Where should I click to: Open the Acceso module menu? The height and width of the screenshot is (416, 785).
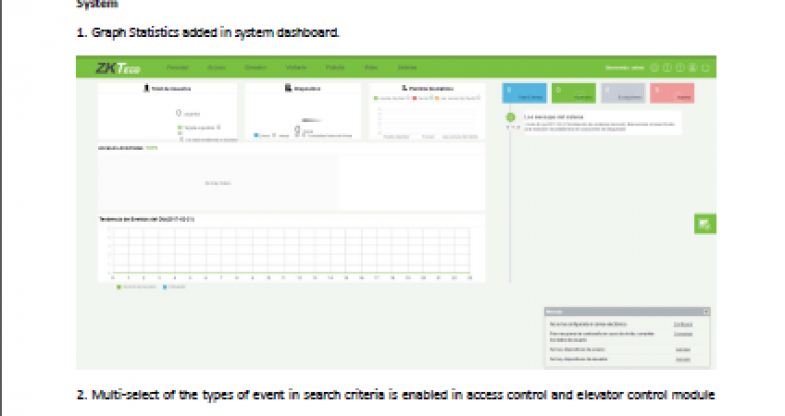216,68
